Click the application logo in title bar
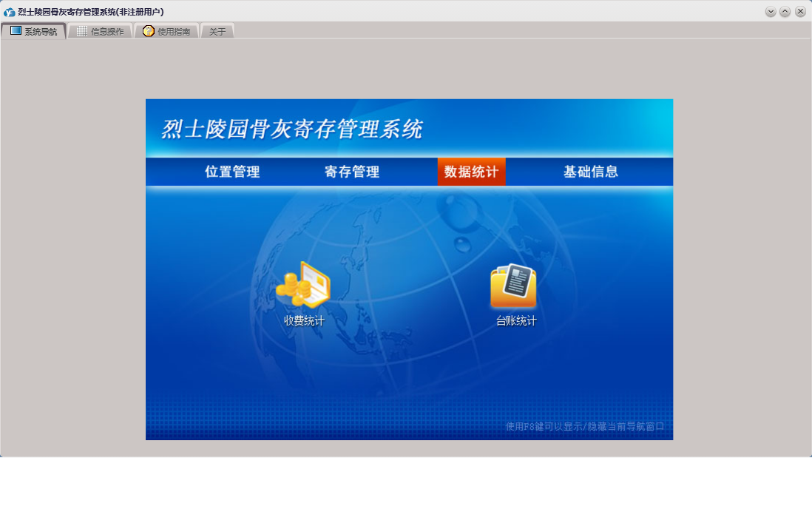Viewport: 812px width, 526px height. click(x=9, y=12)
